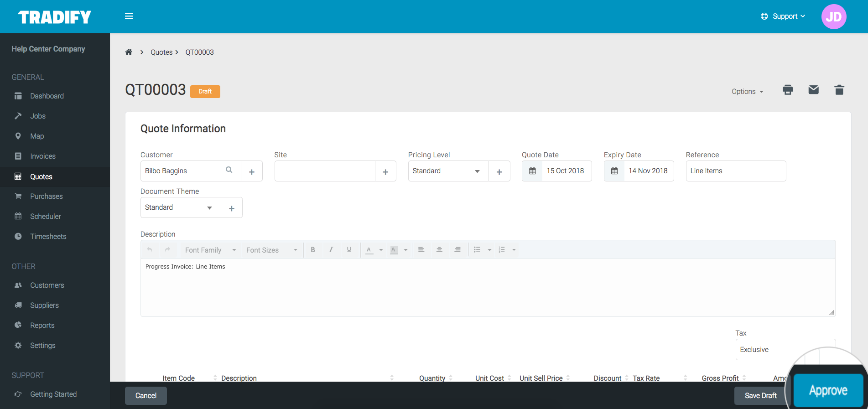Add a new customer with plus button
The image size is (868, 409).
click(x=252, y=171)
